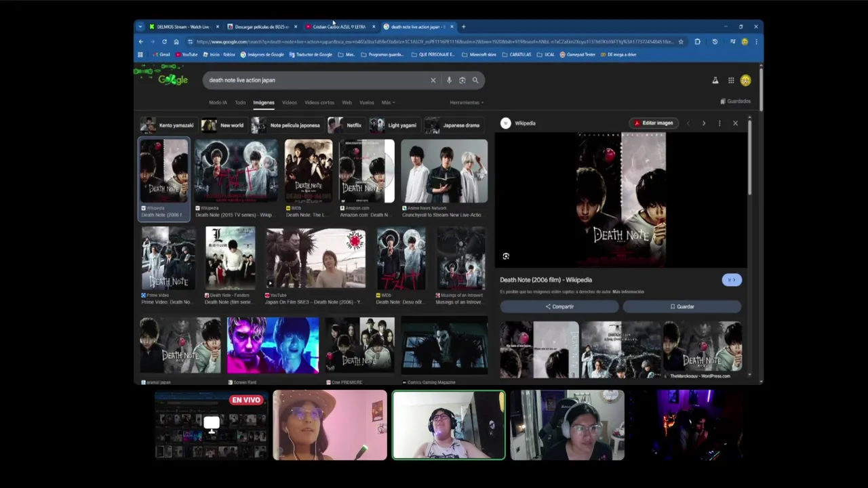
Task: Select the New world suggestion chip
Action: coord(223,125)
